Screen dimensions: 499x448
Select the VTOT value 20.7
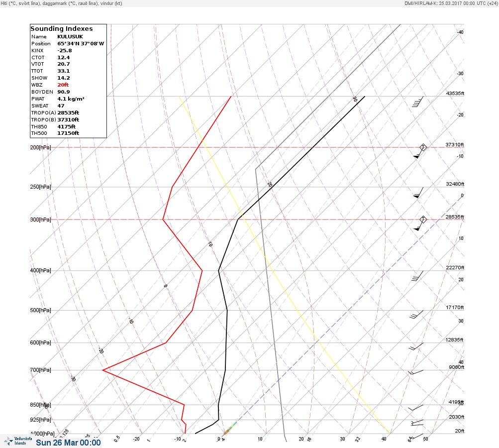click(63, 64)
